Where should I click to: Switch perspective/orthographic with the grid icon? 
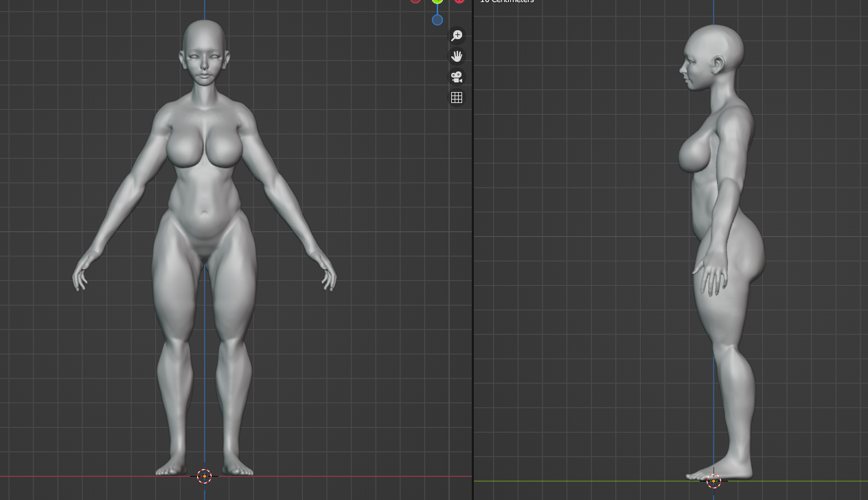(457, 98)
